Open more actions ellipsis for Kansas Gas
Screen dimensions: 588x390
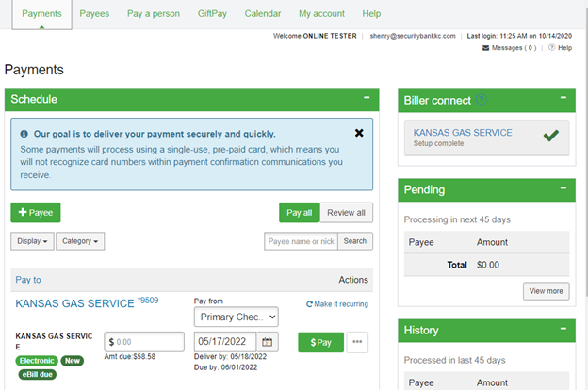(x=357, y=342)
